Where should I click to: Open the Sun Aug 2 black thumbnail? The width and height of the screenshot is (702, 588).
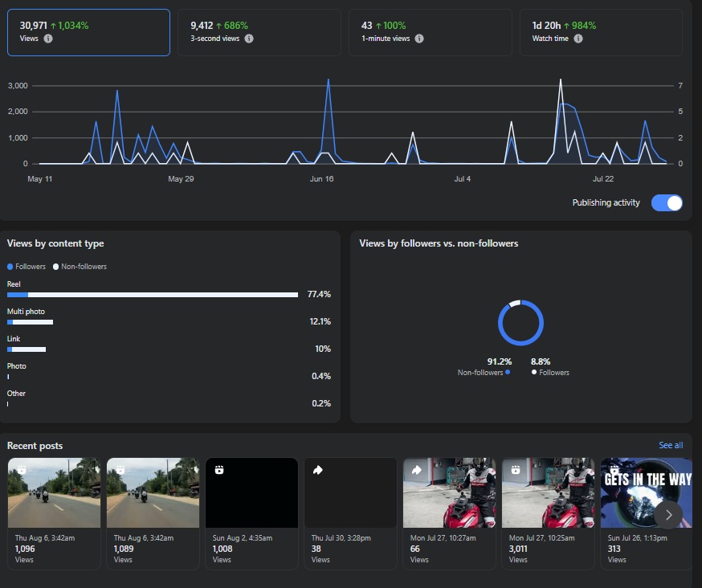tap(251, 492)
